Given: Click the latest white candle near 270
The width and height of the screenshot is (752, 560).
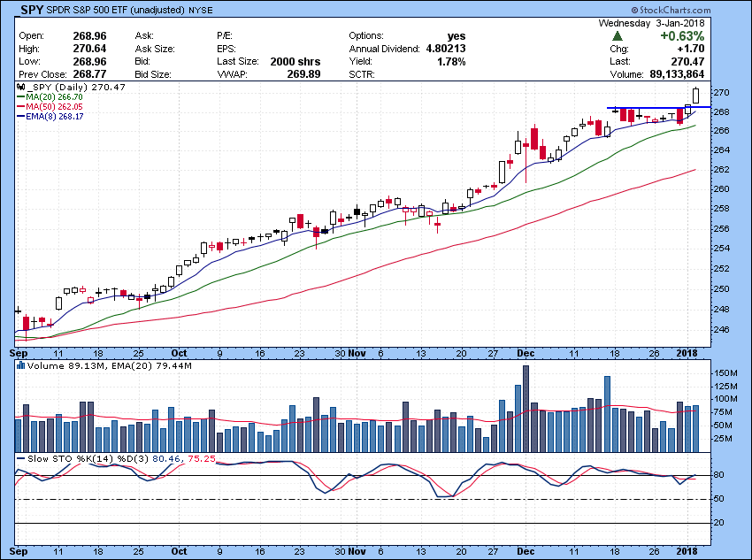Looking at the screenshot, I should tap(695, 95).
